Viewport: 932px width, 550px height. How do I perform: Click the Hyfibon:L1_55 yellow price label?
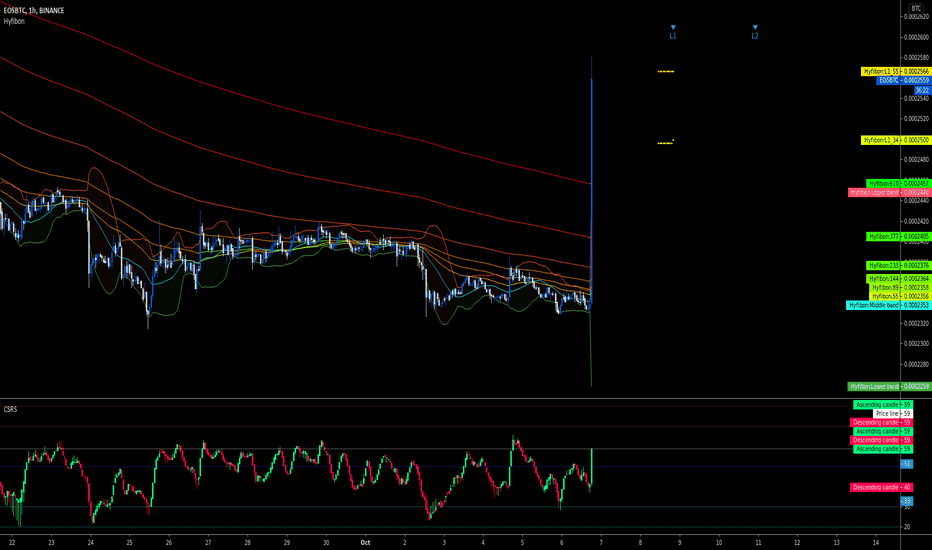[895, 71]
